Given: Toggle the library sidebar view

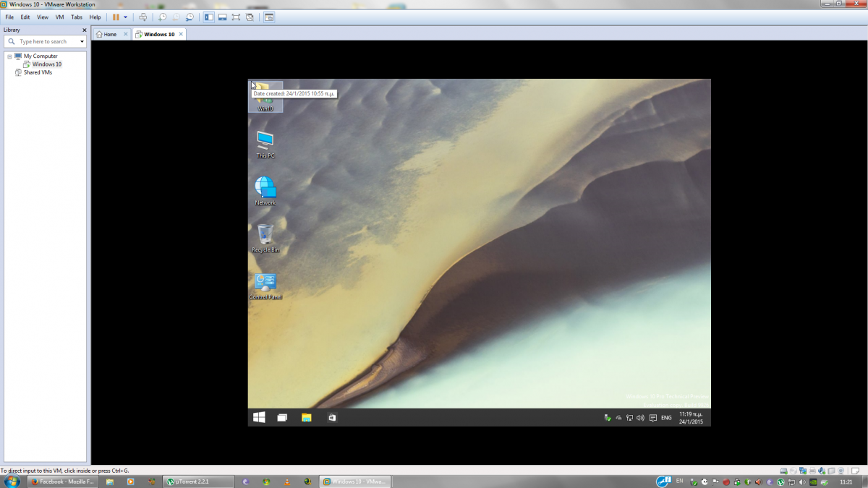Looking at the screenshot, I should click(209, 17).
